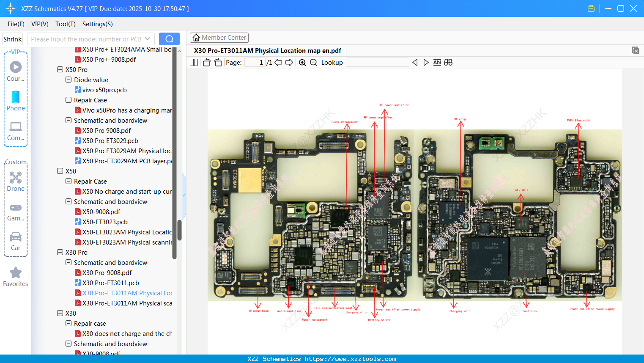Viewport: 644px width, 363px height.
Task: Open Favorites in the sidebar
Action: 16,277
